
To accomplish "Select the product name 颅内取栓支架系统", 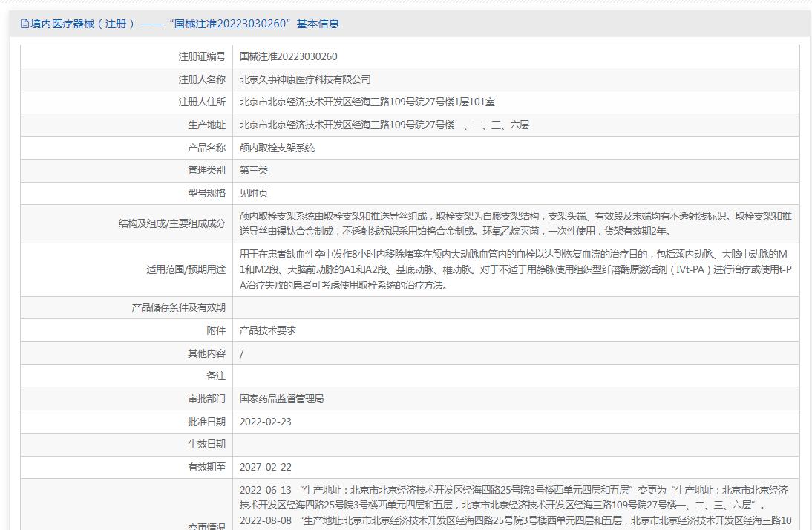I will [277, 148].
